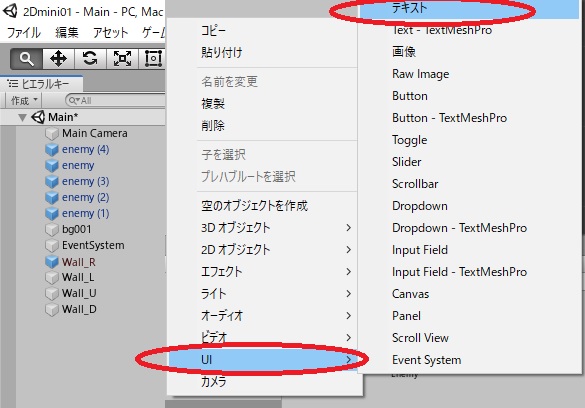Select the Rotate tool icon
This screenshot has height=408, width=585.
[x=90, y=59]
